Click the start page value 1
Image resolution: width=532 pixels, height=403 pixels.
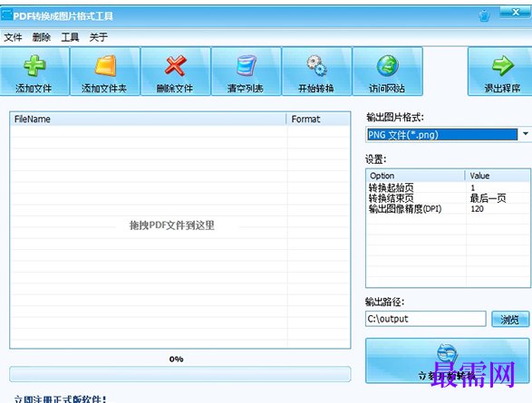tap(473, 187)
